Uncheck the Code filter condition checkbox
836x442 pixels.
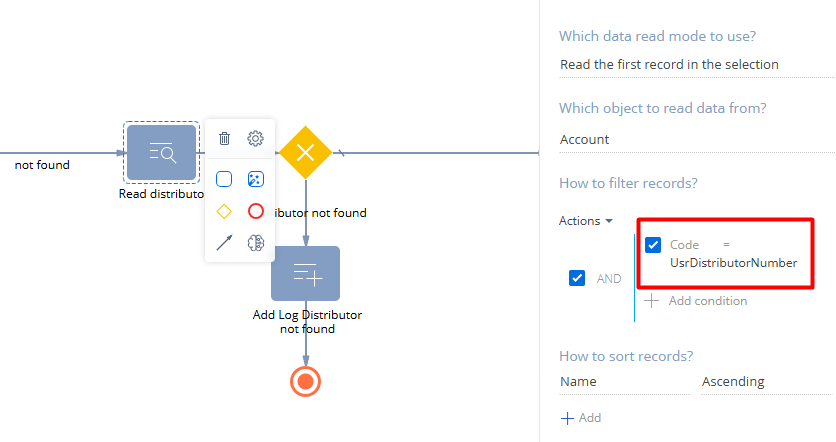pos(653,245)
